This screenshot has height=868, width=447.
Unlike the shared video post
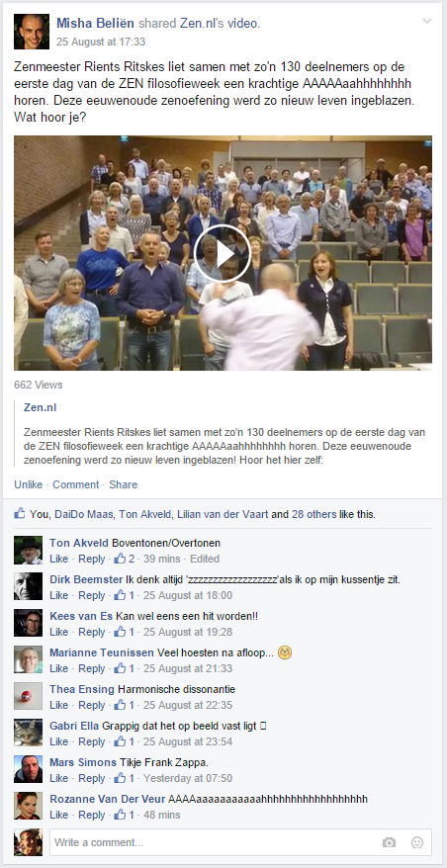[29, 484]
